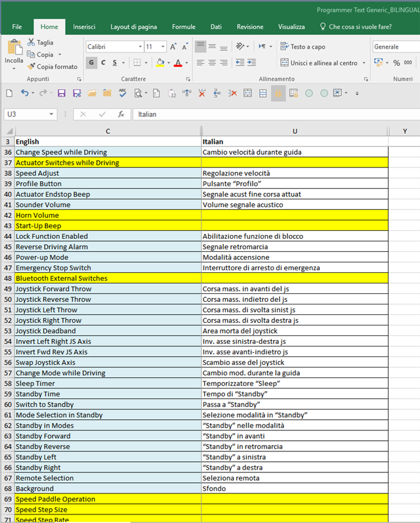The width and height of the screenshot is (420, 523).
Task: Click new blank document icon
Action: coord(9,93)
